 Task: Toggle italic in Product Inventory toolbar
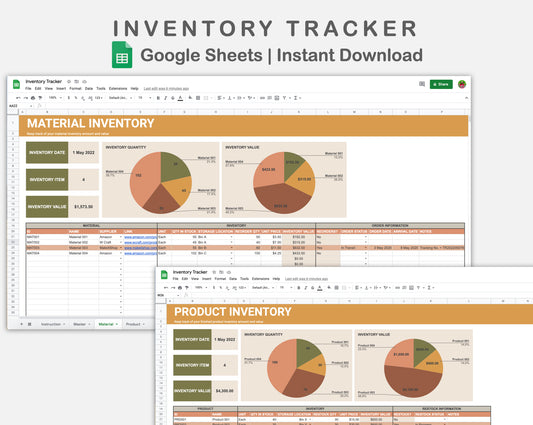click(x=306, y=288)
